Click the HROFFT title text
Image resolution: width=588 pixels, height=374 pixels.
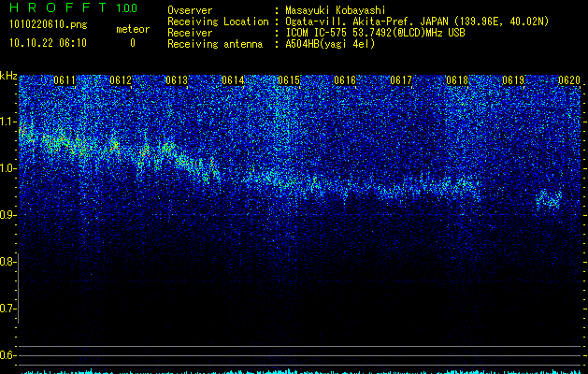(x=58, y=7)
